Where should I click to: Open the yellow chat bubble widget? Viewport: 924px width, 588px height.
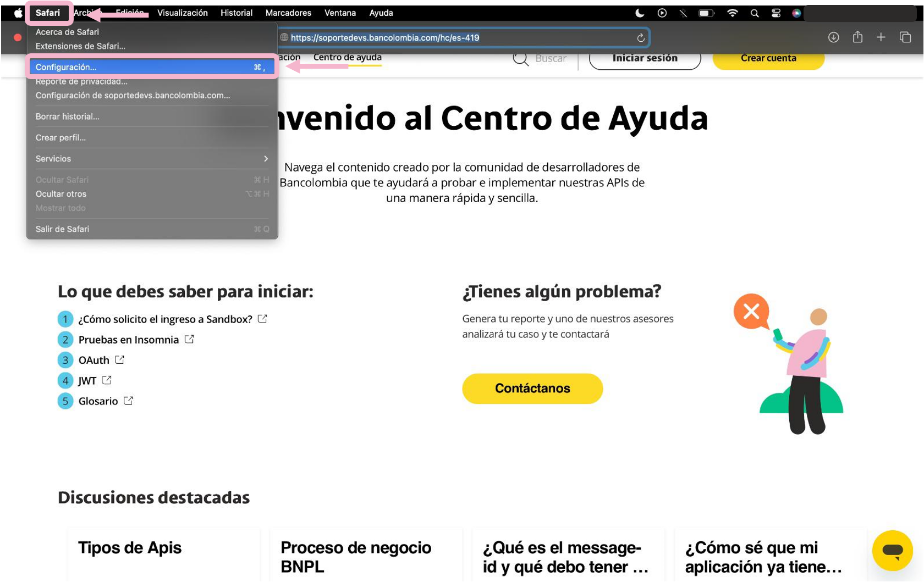[892, 551]
